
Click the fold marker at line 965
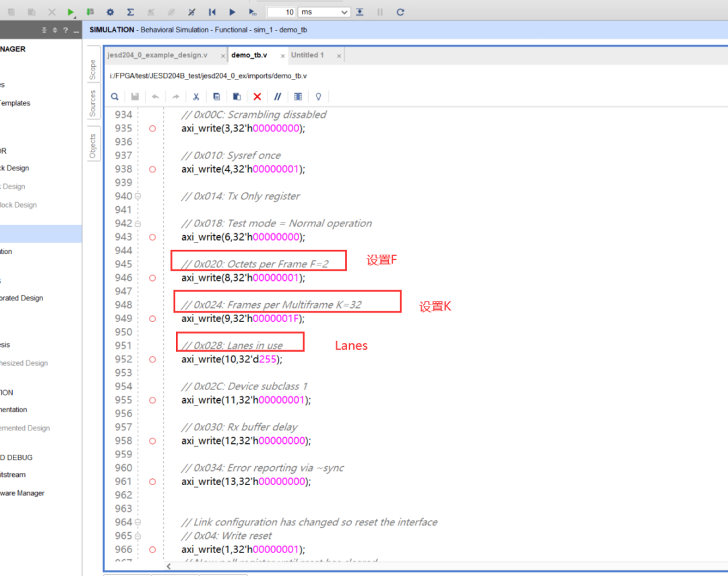[x=138, y=536]
